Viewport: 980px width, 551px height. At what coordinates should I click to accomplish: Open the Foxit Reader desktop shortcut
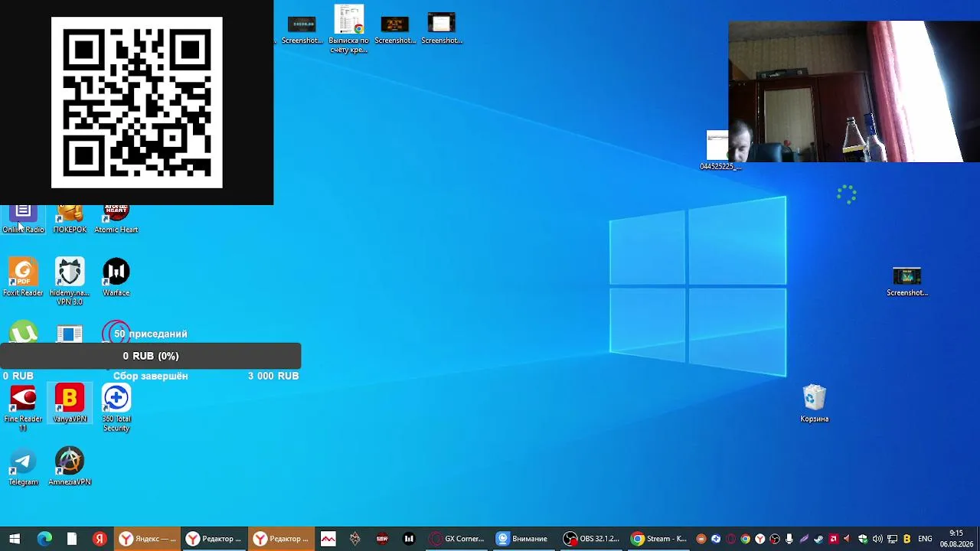(23, 278)
